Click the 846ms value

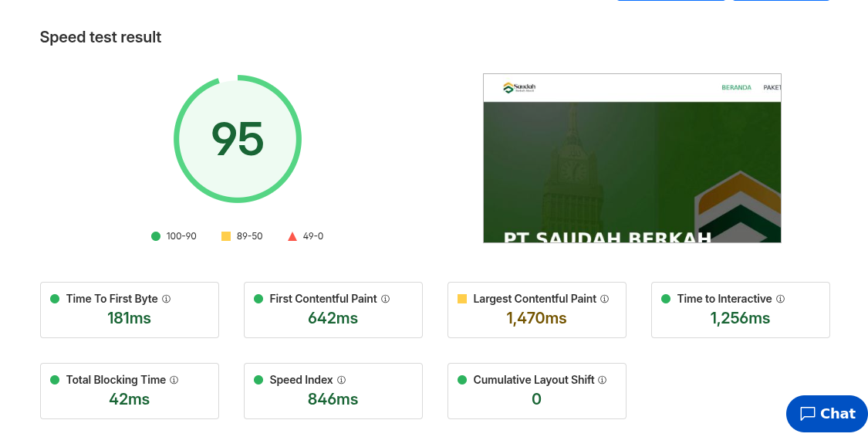click(333, 399)
